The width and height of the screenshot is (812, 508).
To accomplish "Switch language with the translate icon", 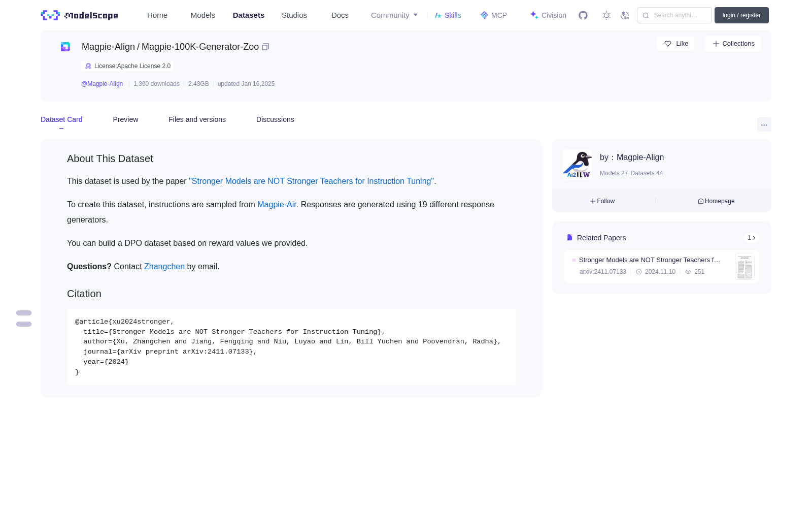I will tap(625, 15).
